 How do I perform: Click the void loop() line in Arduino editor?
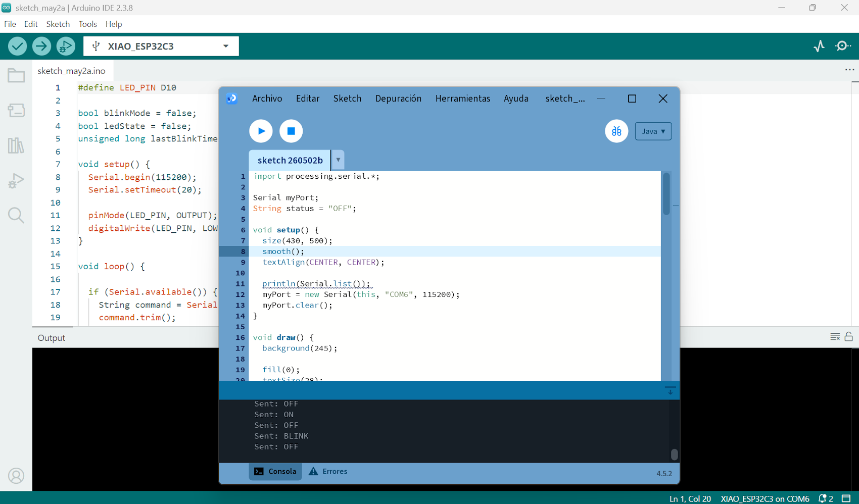point(111,266)
